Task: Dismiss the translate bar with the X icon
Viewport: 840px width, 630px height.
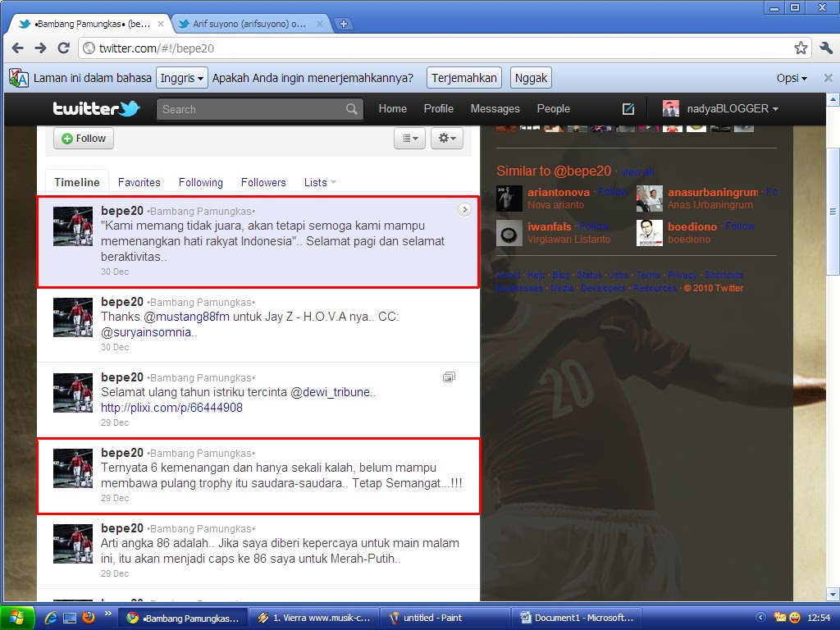Action: [x=829, y=78]
